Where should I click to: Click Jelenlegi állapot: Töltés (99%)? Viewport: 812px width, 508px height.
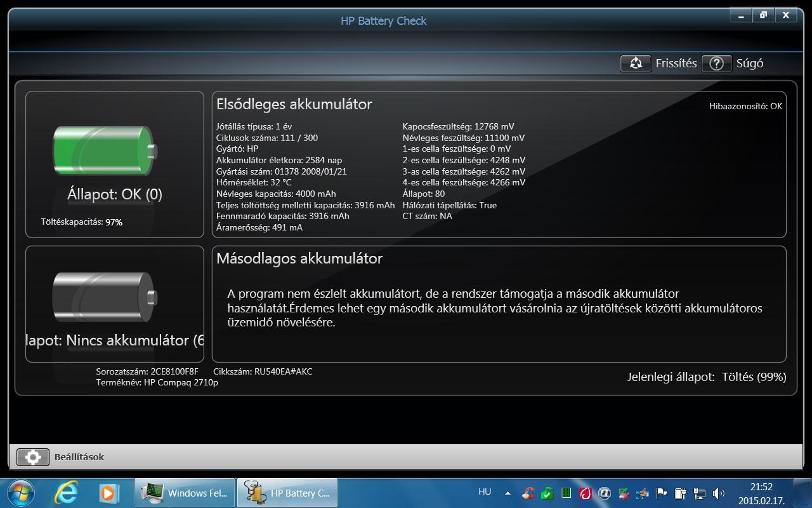click(x=707, y=377)
